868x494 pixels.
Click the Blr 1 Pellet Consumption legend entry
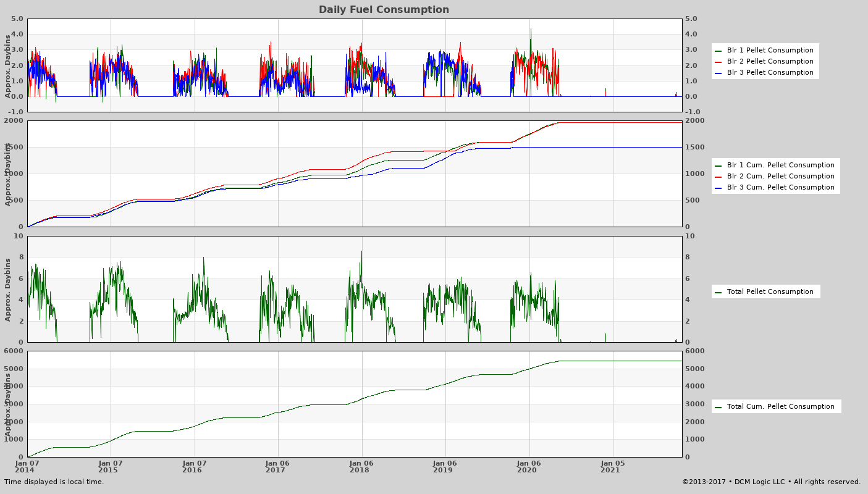tap(770, 51)
